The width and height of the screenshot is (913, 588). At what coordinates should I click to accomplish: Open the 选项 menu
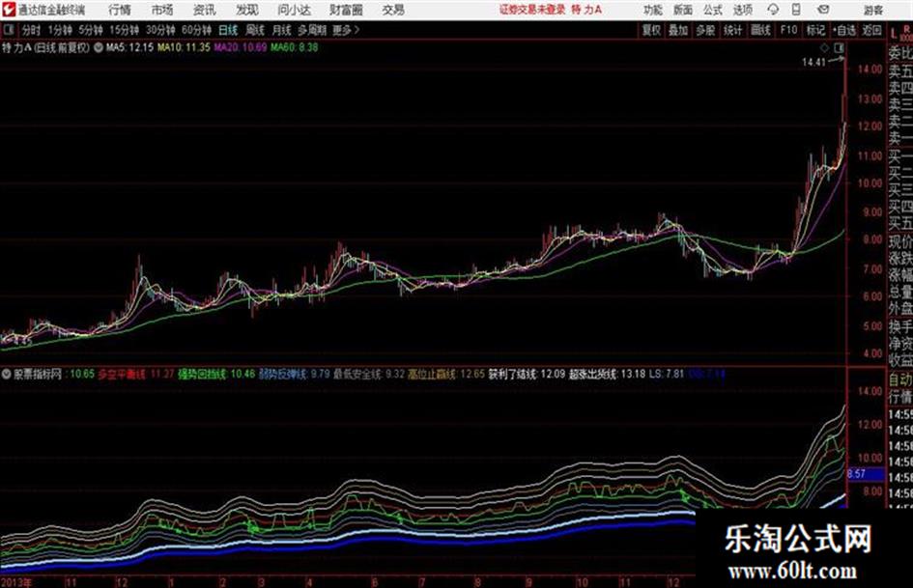[742, 10]
